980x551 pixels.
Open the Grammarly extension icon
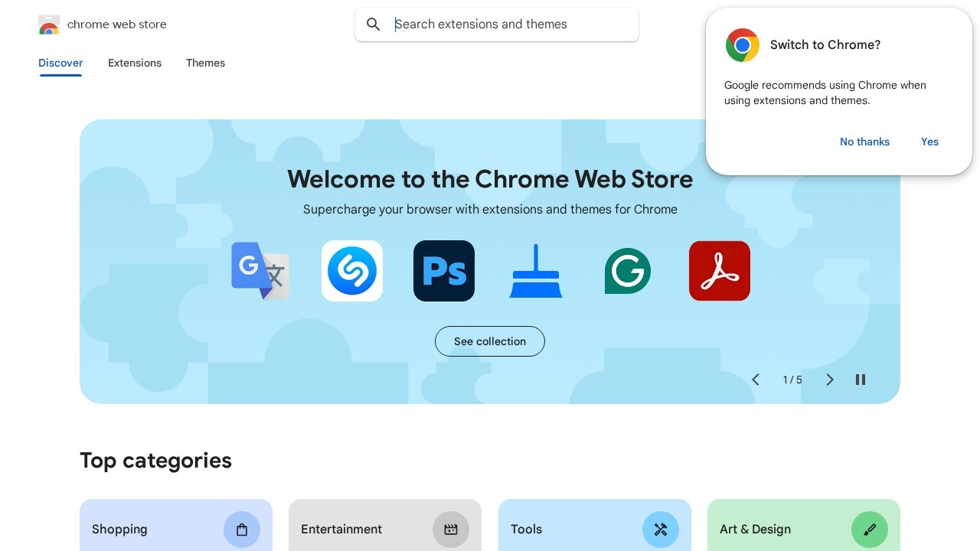pyautogui.click(x=628, y=271)
